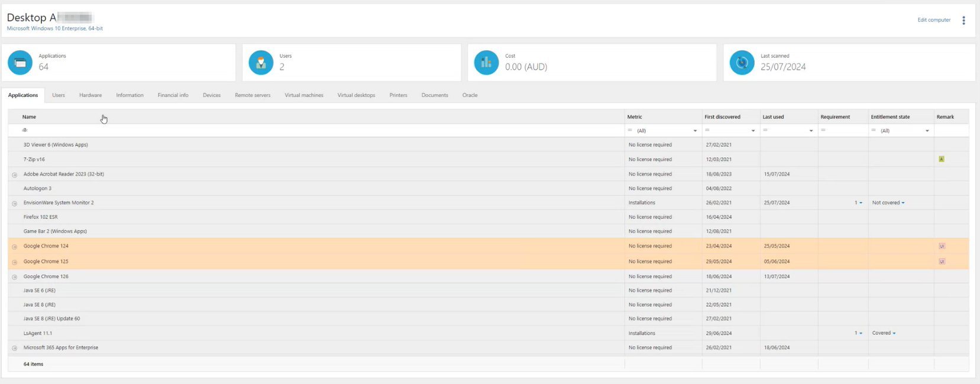980x384 pixels.
Task: Click the First discovered filter operator icon
Action: point(707,130)
